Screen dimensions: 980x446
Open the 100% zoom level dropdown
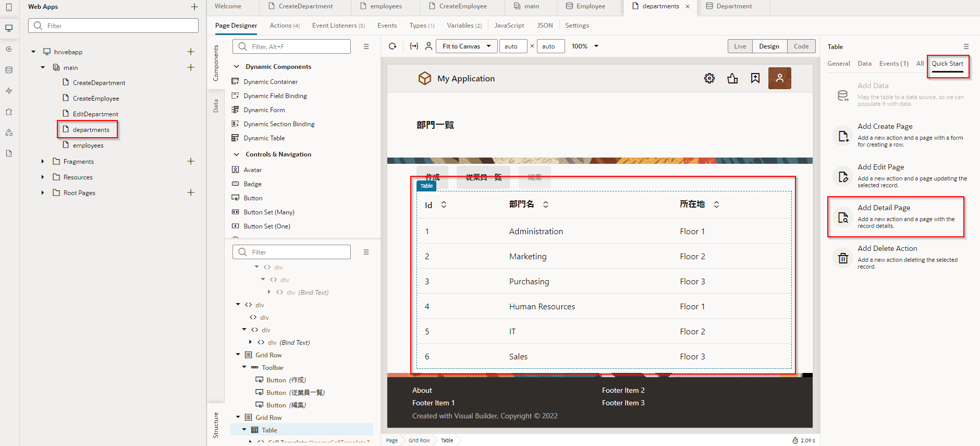point(596,46)
